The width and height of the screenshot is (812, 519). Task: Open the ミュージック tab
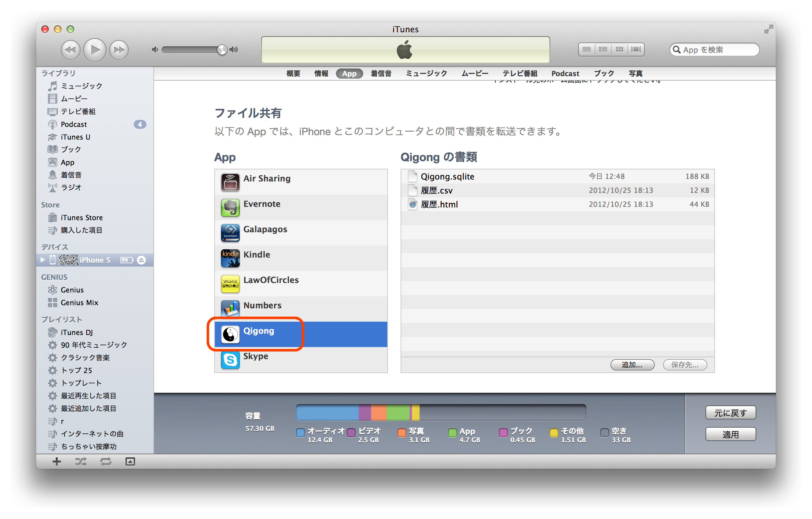click(x=426, y=74)
